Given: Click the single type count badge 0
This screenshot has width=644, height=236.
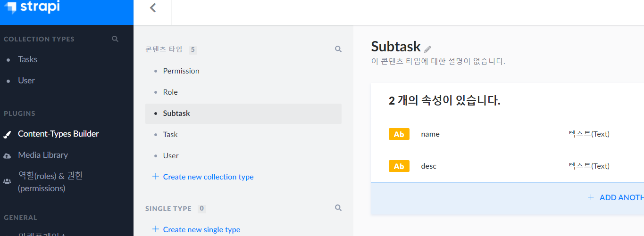Looking at the screenshot, I should 202,209.
